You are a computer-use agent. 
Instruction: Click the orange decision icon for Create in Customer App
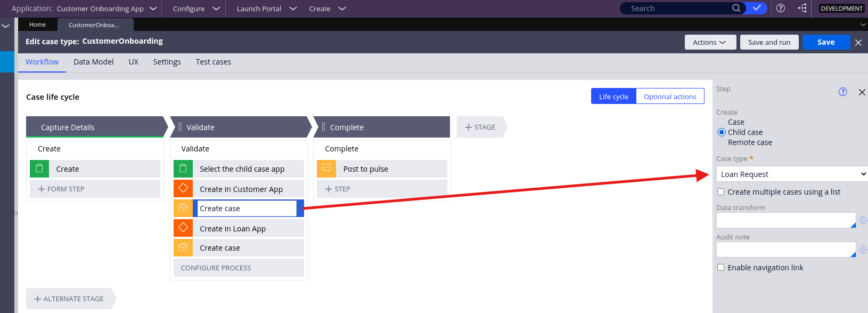[x=183, y=188]
